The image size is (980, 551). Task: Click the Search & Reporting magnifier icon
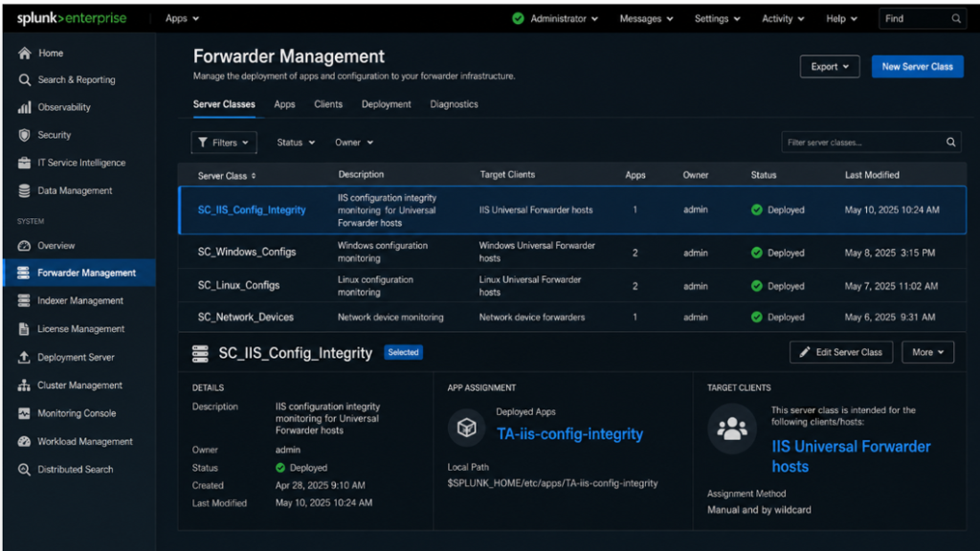(24, 80)
